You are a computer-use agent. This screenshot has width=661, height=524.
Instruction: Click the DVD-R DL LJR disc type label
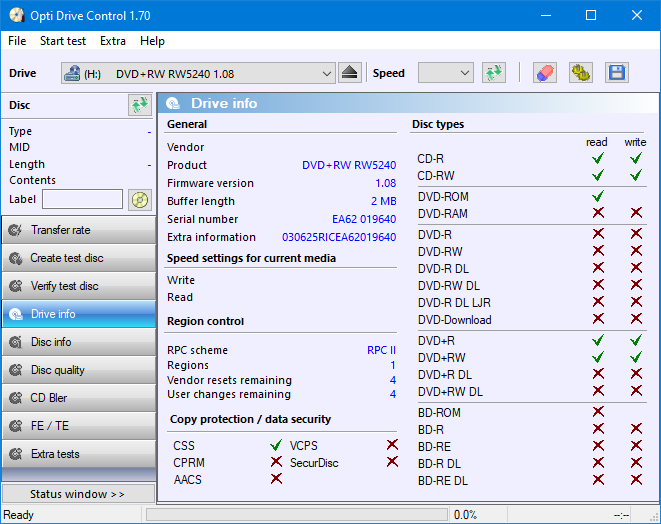pos(454,303)
